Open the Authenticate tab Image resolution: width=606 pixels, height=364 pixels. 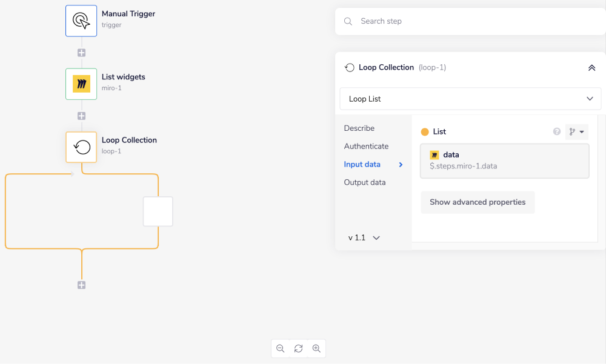coord(366,147)
